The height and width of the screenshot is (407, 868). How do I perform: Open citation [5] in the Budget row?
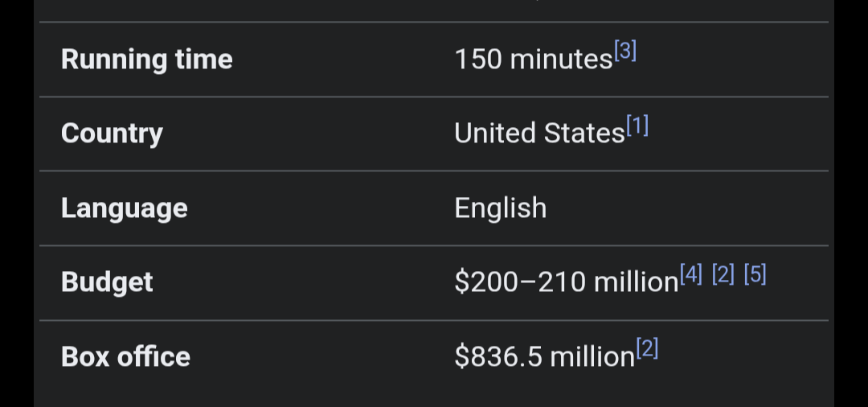[x=755, y=274]
